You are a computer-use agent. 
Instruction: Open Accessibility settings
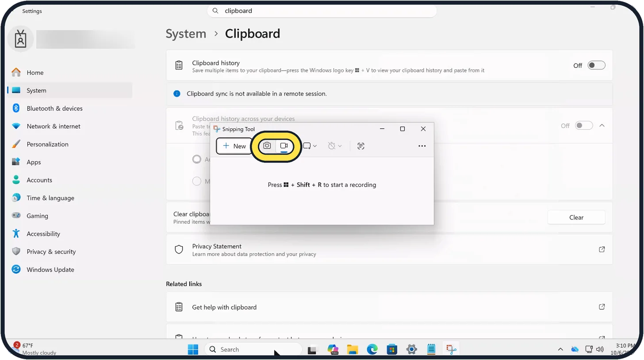[x=70, y=234]
